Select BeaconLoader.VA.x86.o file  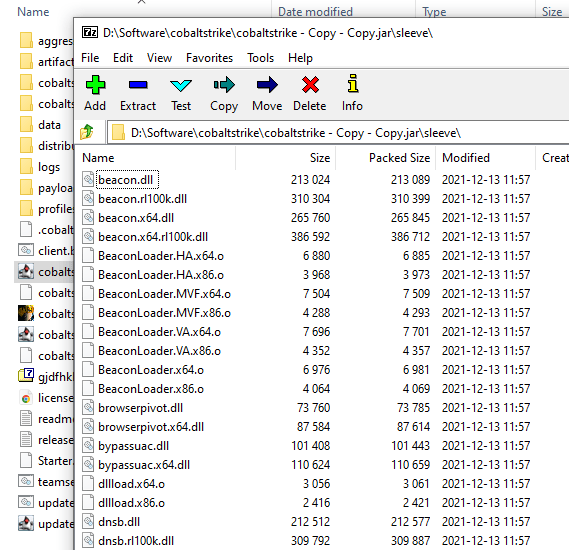point(159,351)
